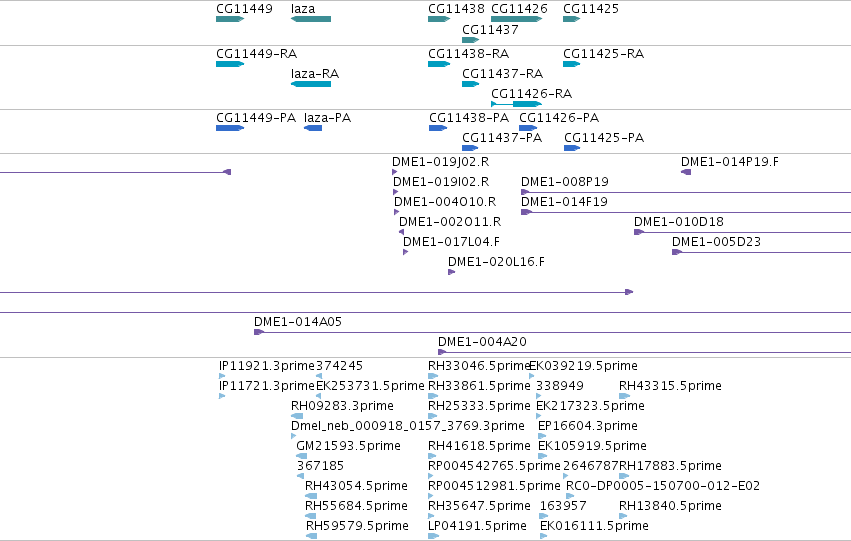
Task: Select transcript CG11438-RA label
Action: (469, 54)
